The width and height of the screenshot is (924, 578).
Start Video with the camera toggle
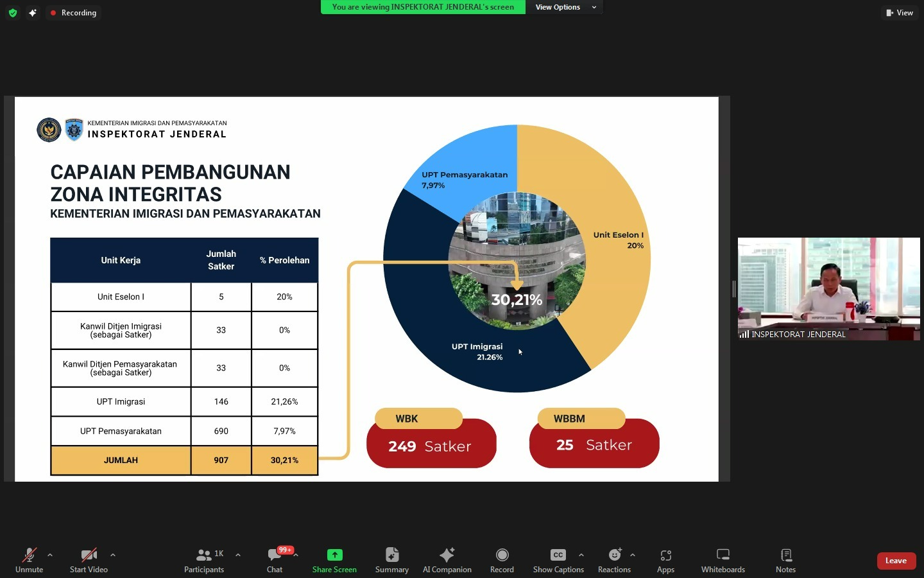pyautogui.click(x=89, y=559)
